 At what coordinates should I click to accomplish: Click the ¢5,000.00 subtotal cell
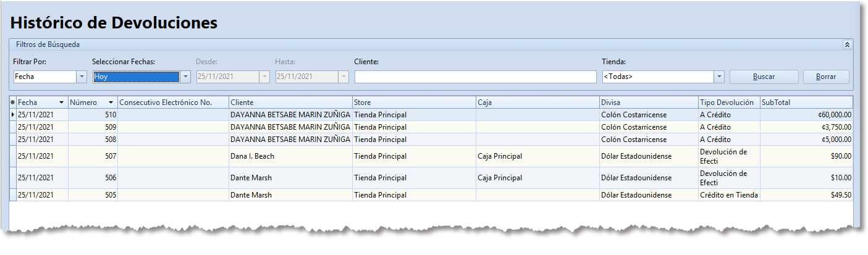(x=806, y=139)
